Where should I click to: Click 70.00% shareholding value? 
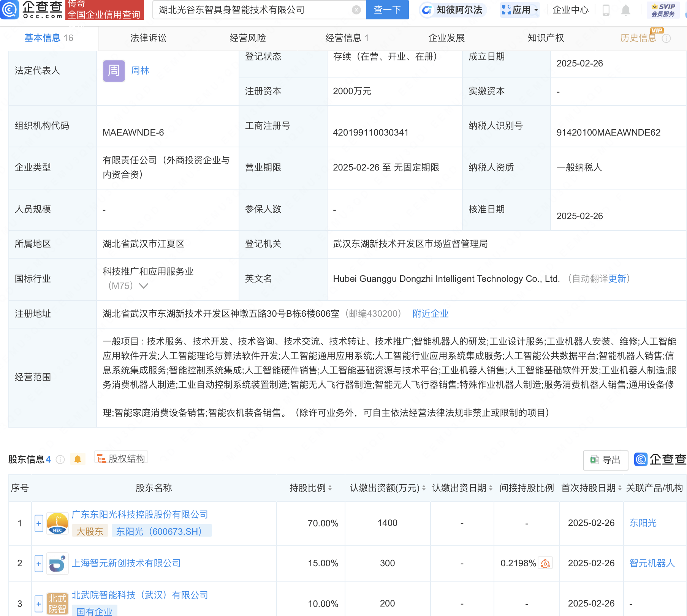tap(323, 523)
